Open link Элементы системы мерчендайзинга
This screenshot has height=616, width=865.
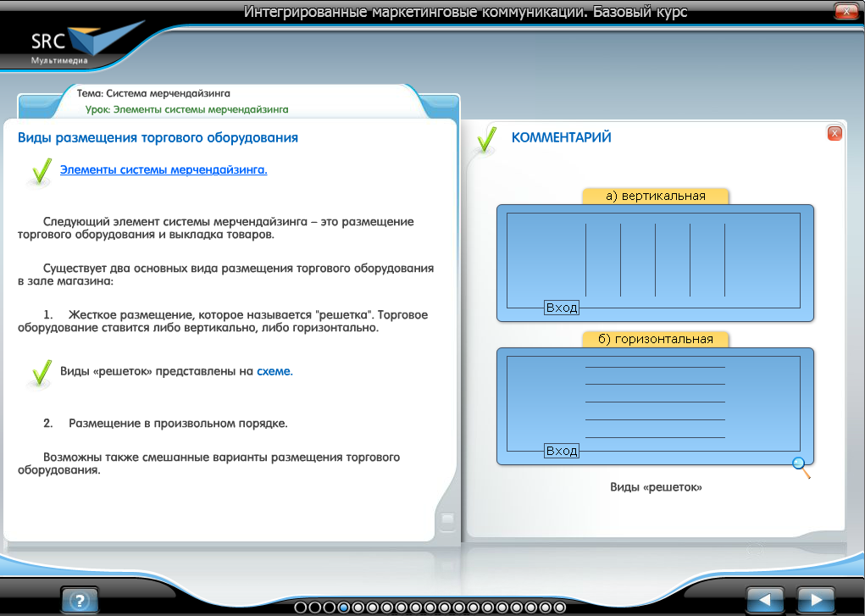coord(164,170)
